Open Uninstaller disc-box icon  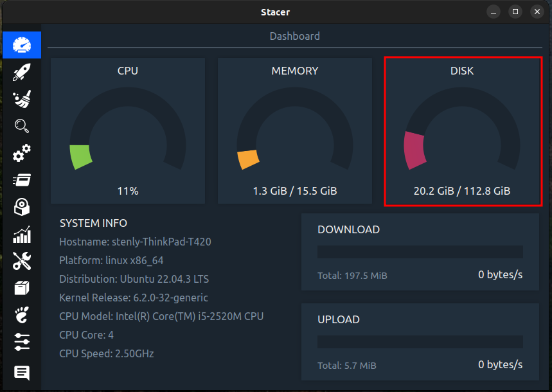(22, 207)
